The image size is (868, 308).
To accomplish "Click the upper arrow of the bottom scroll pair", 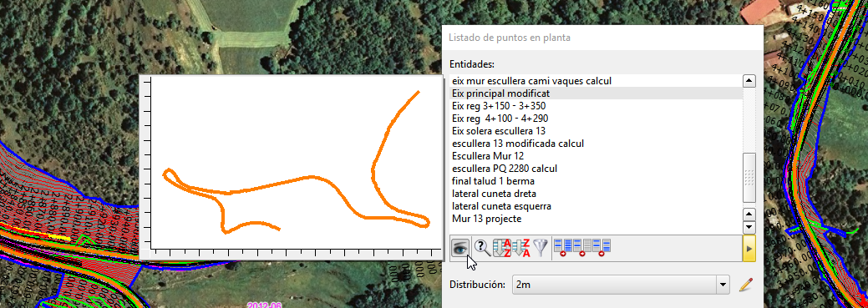I will point(749,215).
